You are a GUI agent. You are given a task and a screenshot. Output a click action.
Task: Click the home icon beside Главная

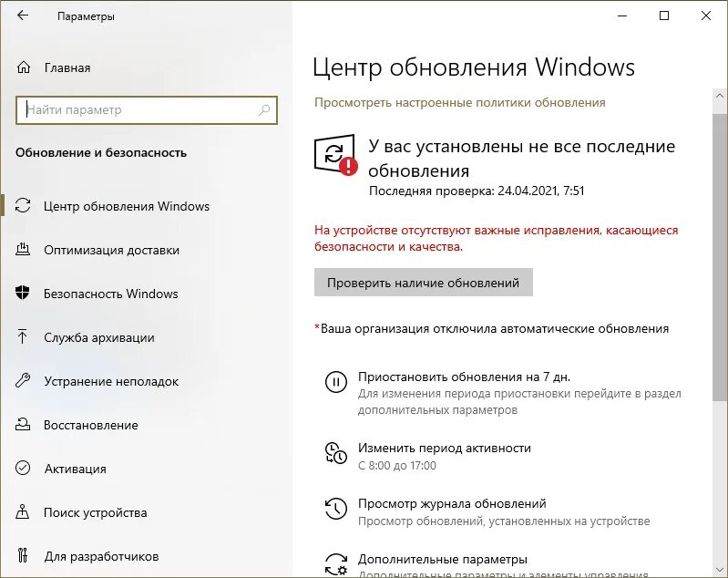[x=23, y=67]
